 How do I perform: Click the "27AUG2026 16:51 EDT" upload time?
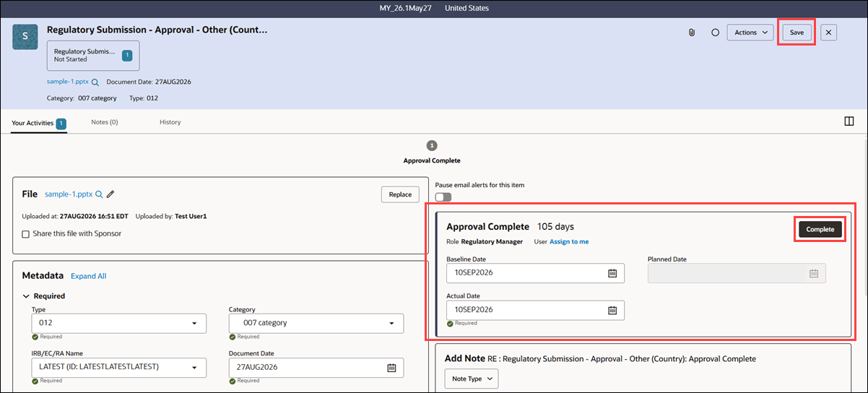[93, 216]
